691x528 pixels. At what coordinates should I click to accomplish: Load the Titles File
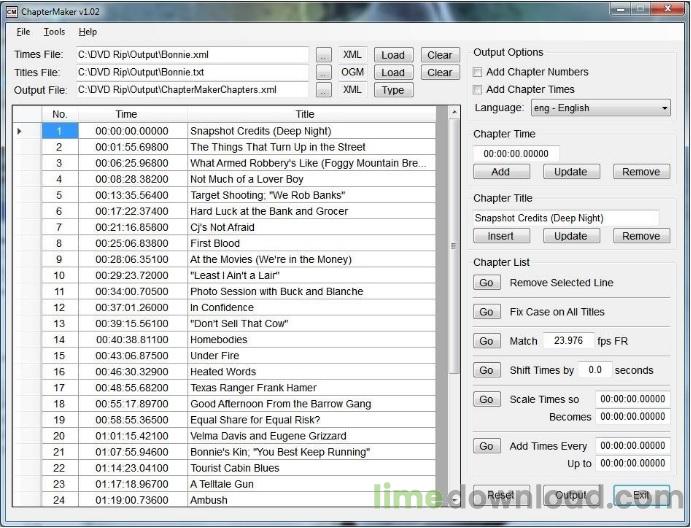394,72
